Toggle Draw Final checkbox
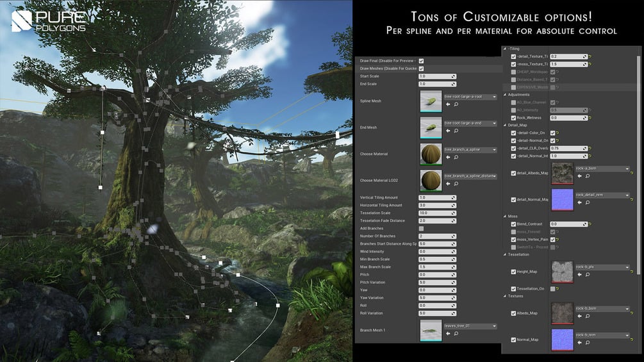Image resolution: width=644 pixels, height=362 pixels. point(421,61)
